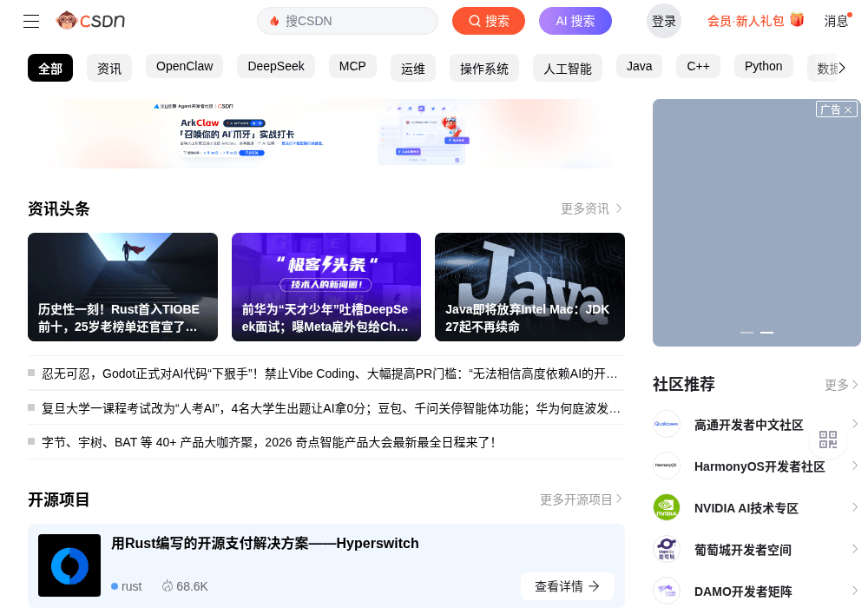
Task: Click the 葡萄城开发者空间 logo icon
Action: point(667,549)
